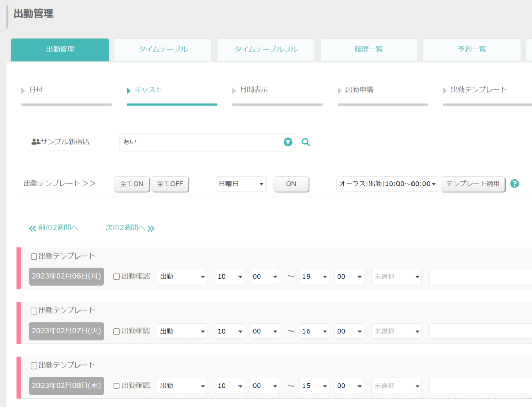Click the memo text field for 02月06日

[x=481, y=276]
